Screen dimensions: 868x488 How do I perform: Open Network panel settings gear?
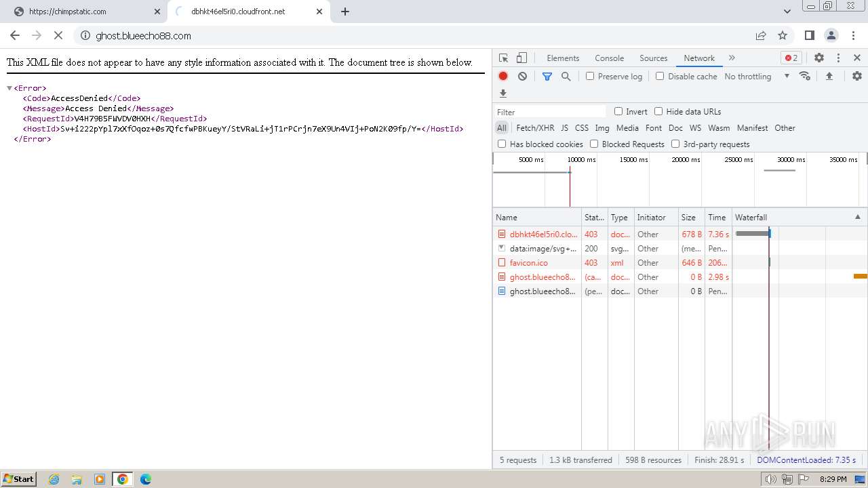point(857,76)
